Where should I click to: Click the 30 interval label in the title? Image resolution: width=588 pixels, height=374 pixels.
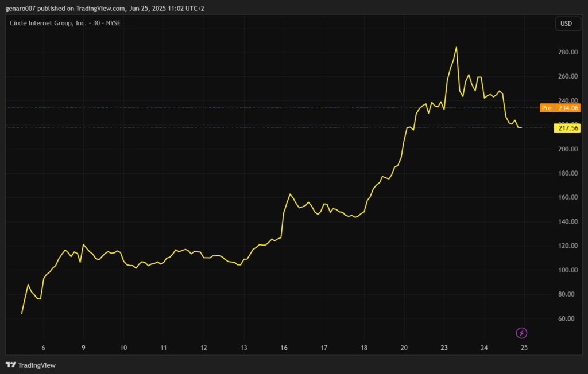(96, 23)
